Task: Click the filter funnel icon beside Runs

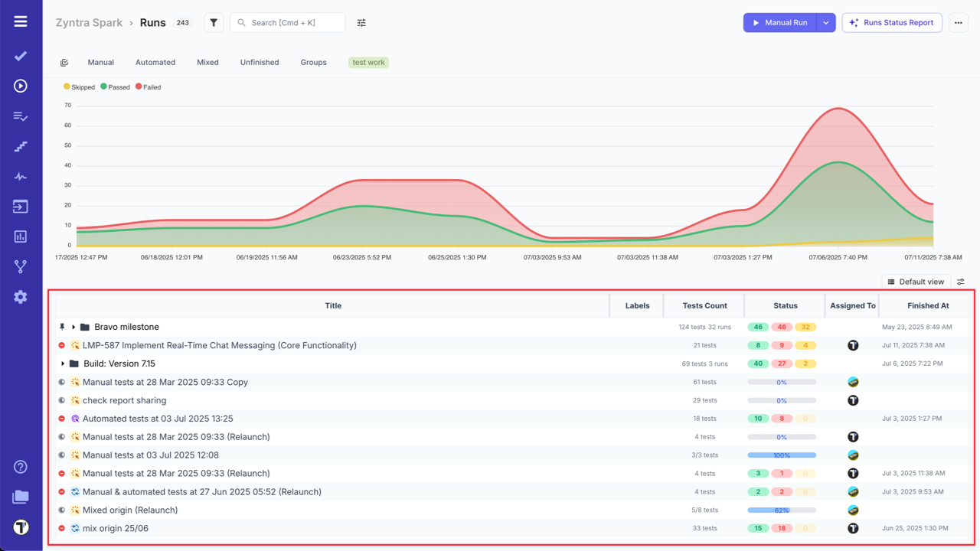Action: point(213,22)
